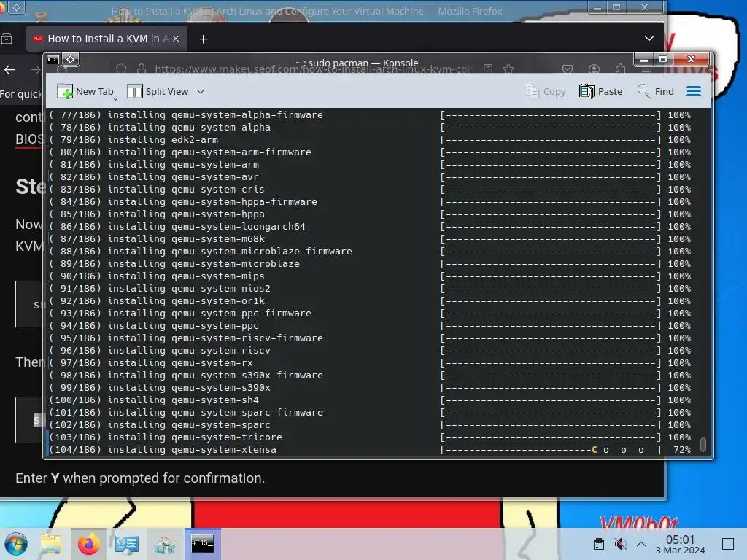This screenshot has height=560, width=747.
Task: Click the text 'qemu-system-m68k'
Action: 217,238
